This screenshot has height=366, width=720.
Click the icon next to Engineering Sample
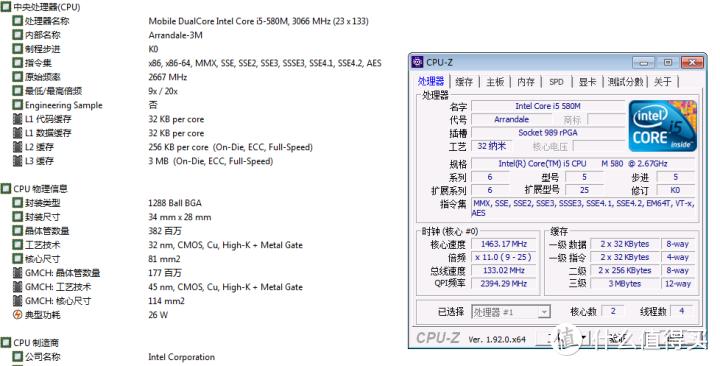pos(17,105)
